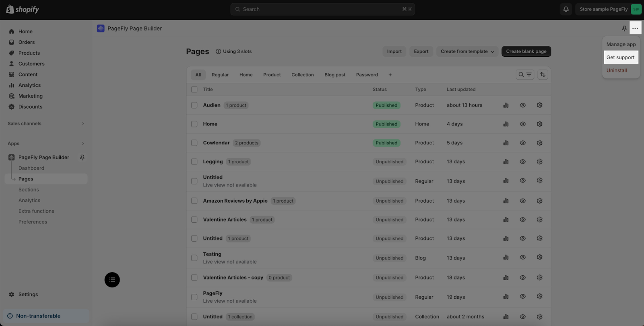This screenshot has height=326, width=644.
Task: Click the Import button
Action: tap(394, 51)
